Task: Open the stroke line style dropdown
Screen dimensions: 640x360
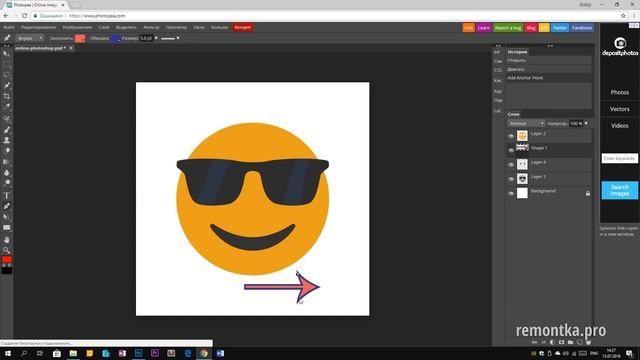Action: click(x=170, y=38)
